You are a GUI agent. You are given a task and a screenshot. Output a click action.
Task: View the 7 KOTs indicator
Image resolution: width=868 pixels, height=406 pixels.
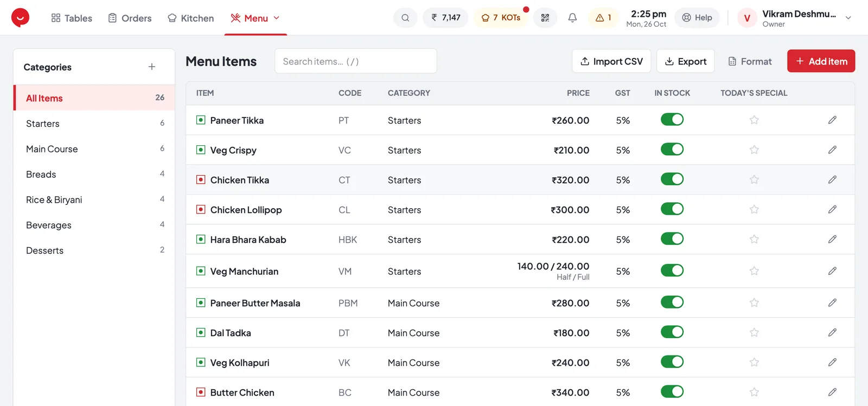coord(501,18)
